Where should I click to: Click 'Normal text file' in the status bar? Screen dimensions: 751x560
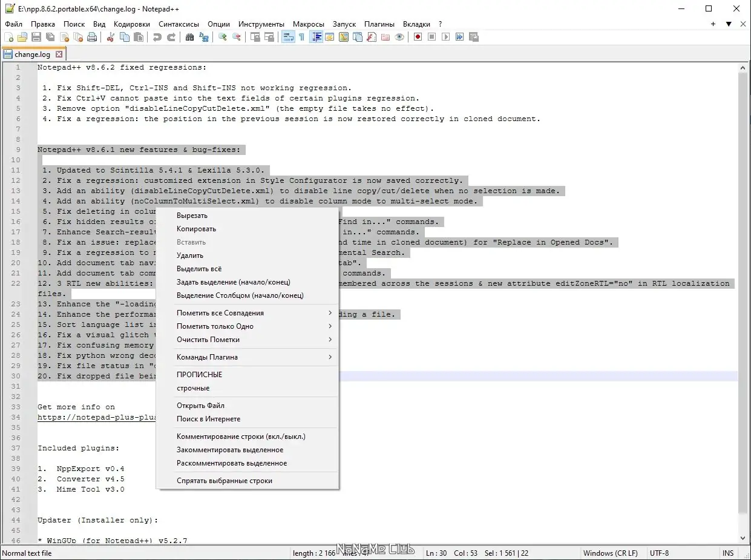[27, 553]
